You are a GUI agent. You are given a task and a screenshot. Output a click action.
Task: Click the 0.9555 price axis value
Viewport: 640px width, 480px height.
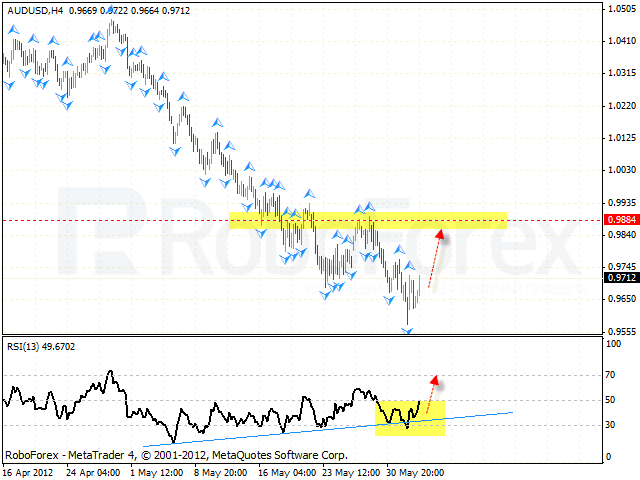(x=622, y=332)
